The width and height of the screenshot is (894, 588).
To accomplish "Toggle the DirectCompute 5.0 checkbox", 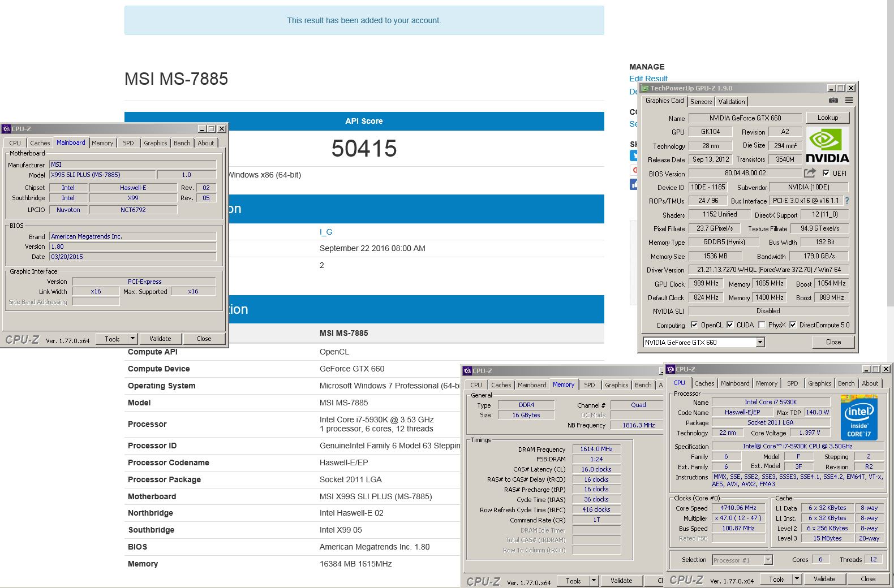I will tap(793, 325).
